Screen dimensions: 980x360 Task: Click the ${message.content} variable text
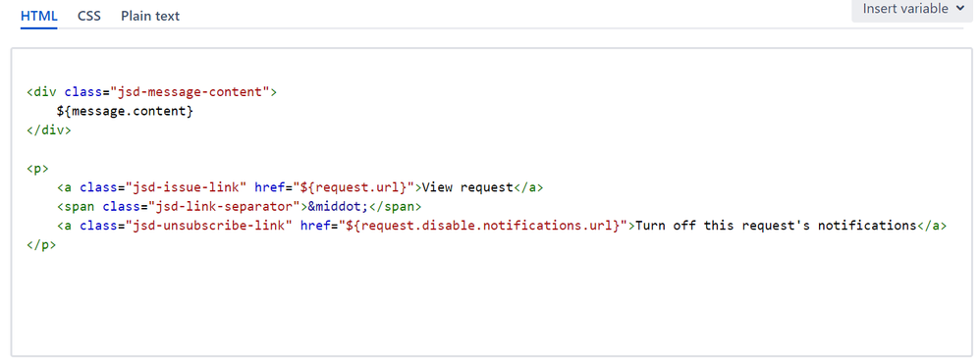(125, 112)
